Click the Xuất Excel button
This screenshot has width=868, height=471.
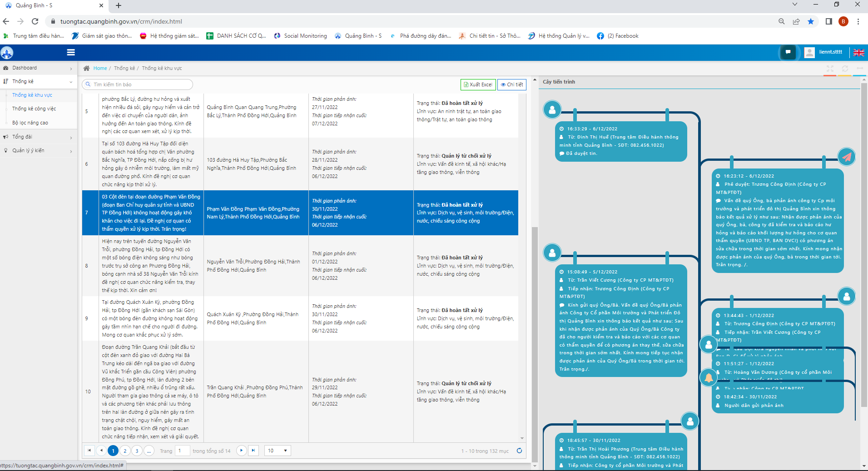[478, 84]
